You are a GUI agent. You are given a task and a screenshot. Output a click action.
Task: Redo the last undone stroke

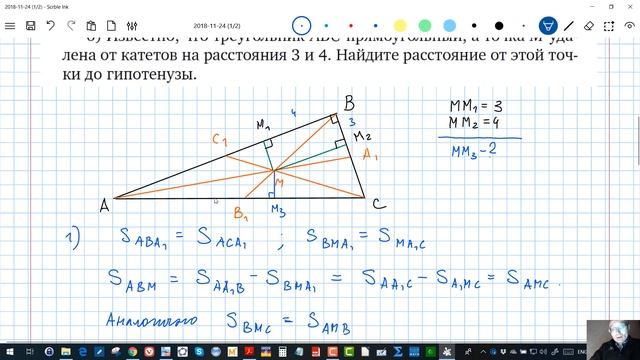coord(71,26)
